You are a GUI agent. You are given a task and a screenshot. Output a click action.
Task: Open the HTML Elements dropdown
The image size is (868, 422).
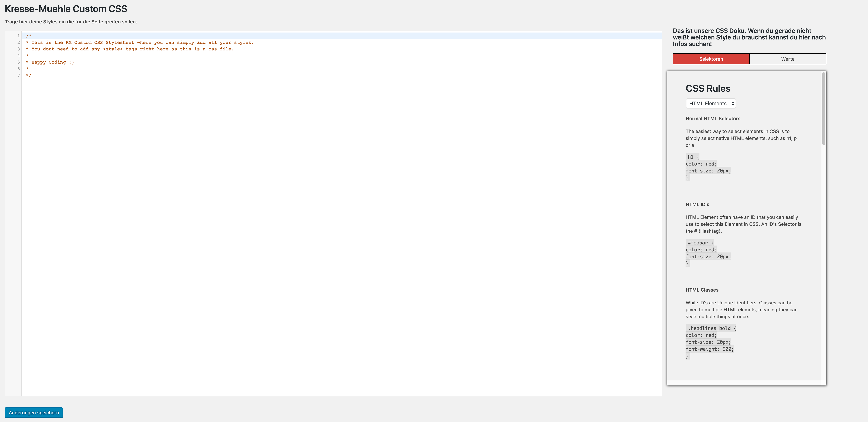pos(711,103)
